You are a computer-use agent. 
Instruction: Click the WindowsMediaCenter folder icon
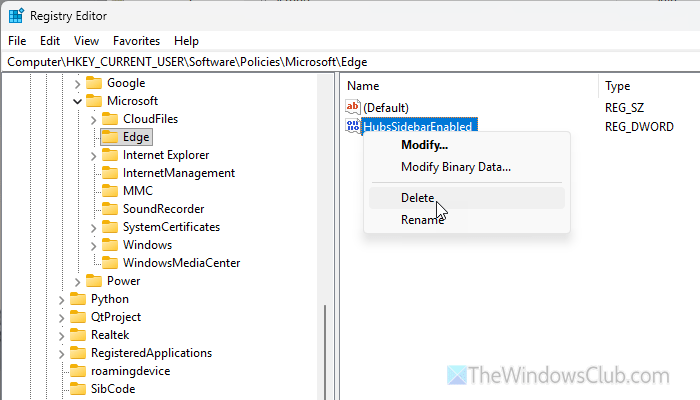(x=110, y=263)
